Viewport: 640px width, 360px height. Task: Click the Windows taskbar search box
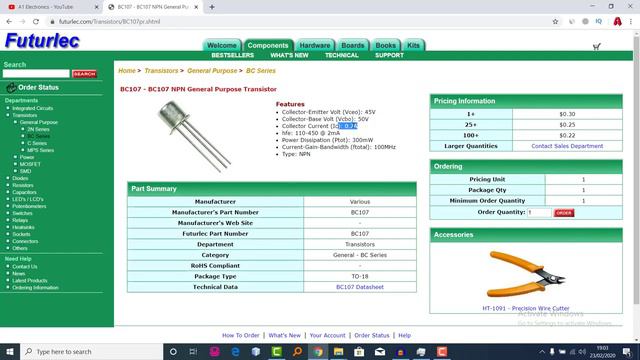point(92,351)
